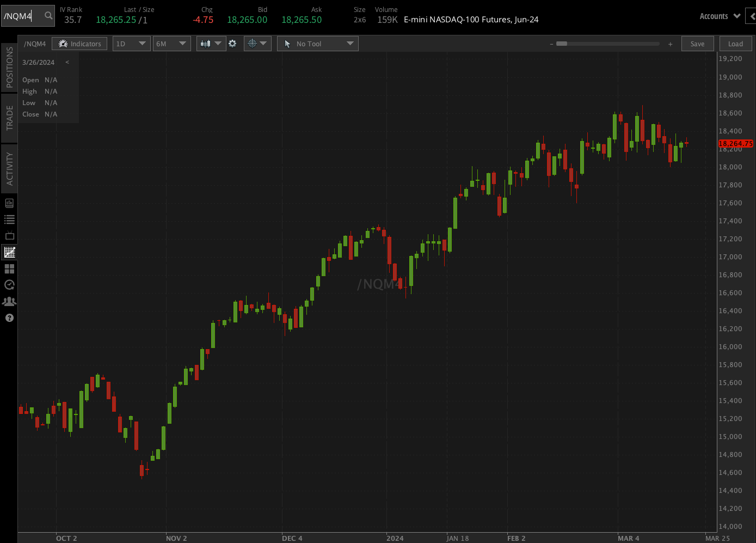The height and width of the screenshot is (543, 756).
Task: Expand the Accounts dropdown
Action: pos(720,16)
